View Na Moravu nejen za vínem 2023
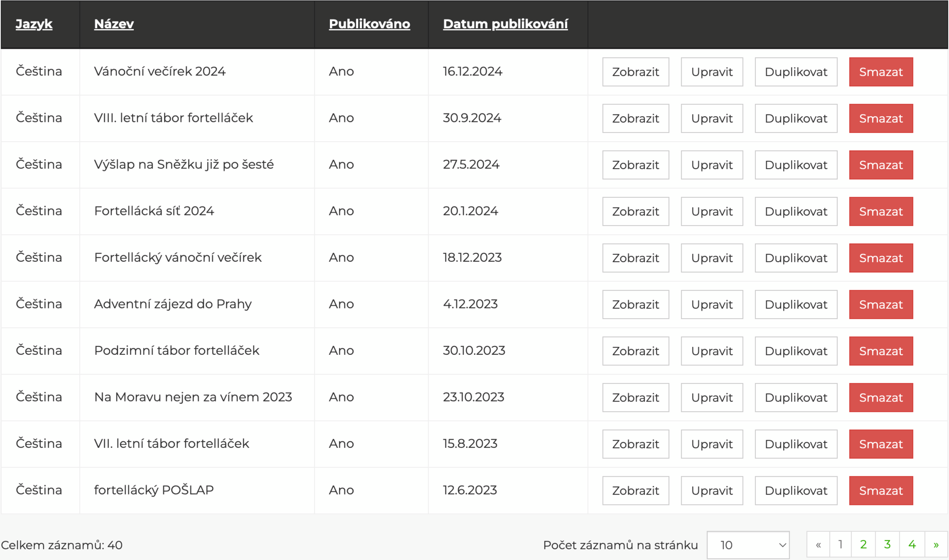The image size is (949, 560). pos(636,397)
